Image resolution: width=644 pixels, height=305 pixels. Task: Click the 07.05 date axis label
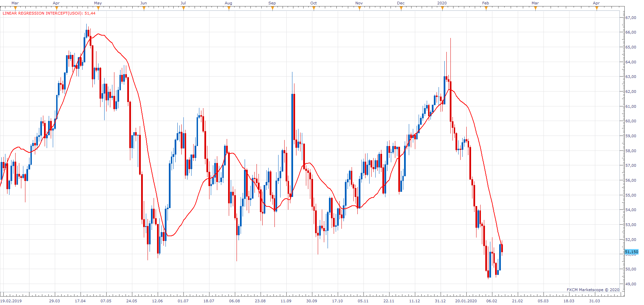coord(106,301)
